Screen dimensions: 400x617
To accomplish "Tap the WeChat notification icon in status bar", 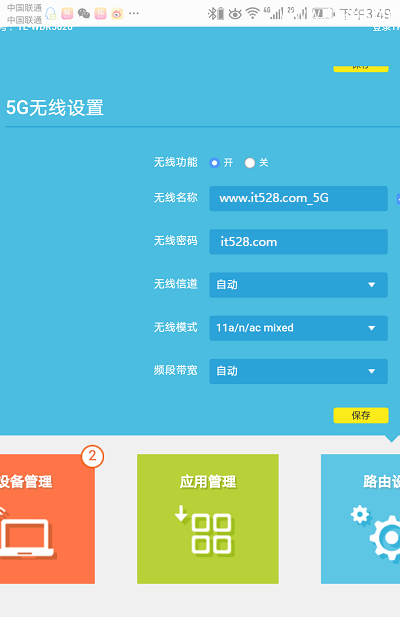I will coord(83,14).
